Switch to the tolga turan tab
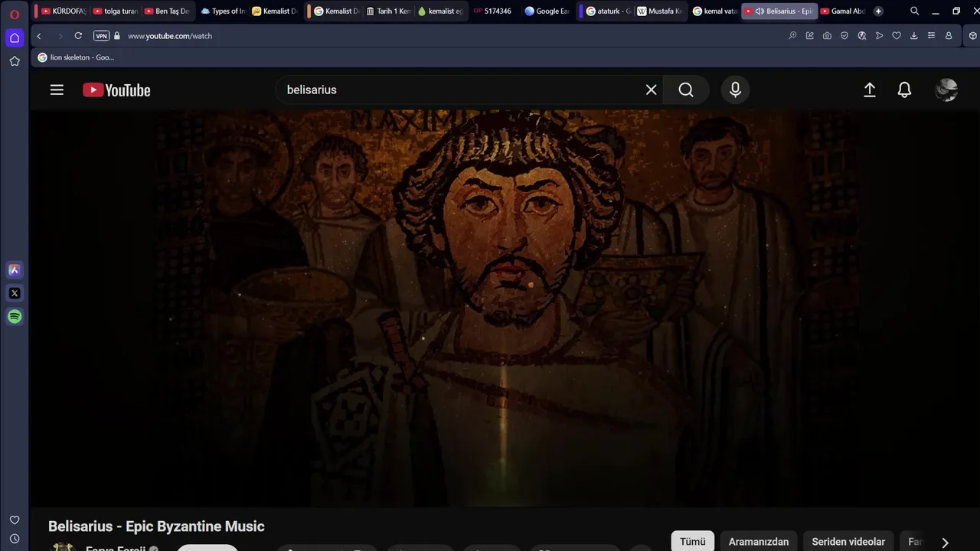The width and height of the screenshot is (980, 551). click(x=116, y=11)
